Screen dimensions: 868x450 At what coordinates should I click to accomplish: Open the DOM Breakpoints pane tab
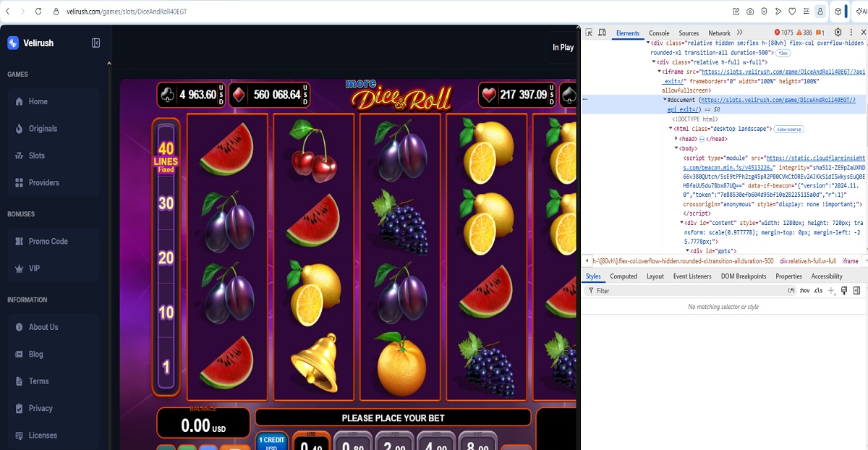point(744,276)
